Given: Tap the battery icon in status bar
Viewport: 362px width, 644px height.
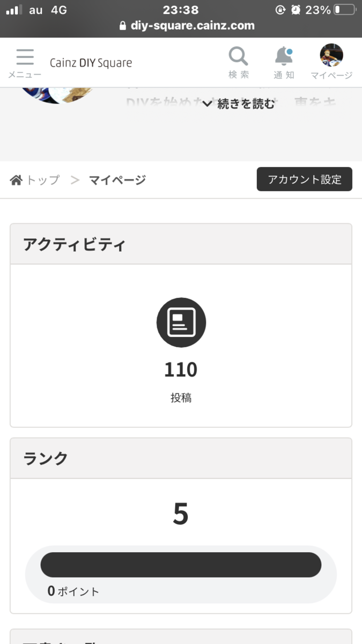Looking at the screenshot, I should click(344, 10).
